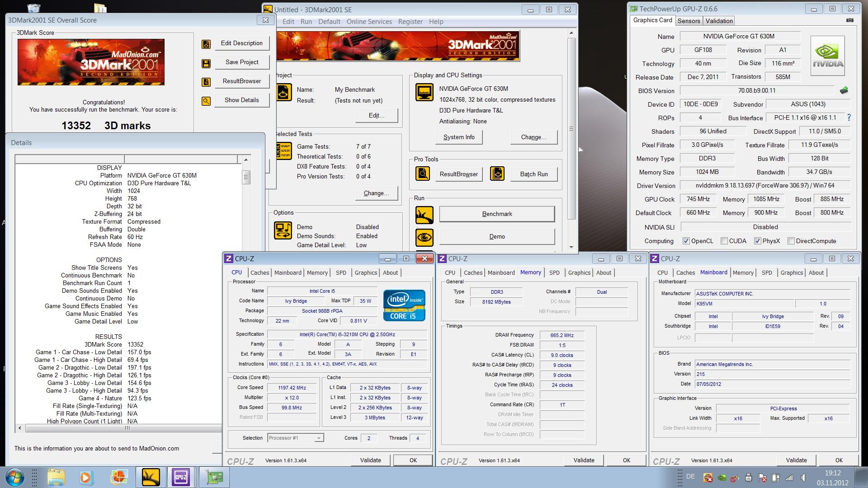868x488 pixels.
Task: Click the Show Details button
Action: coord(242,100)
